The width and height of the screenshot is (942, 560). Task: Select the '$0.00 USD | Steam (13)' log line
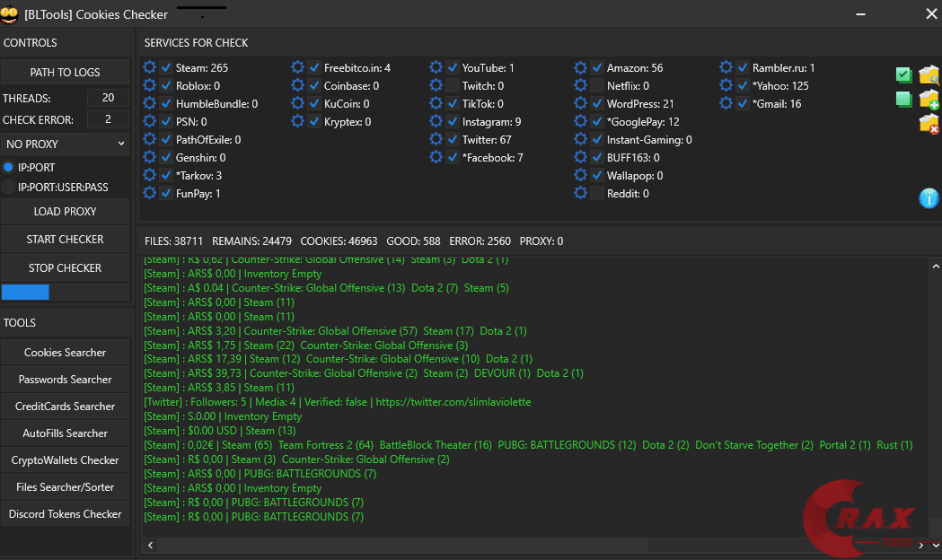tap(220, 431)
